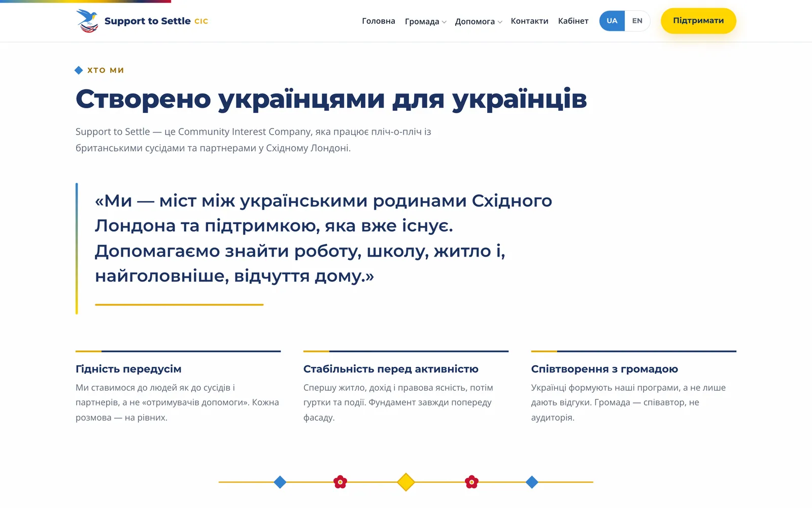
Task: Click the Support to Settle bird logo
Action: click(x=87, y=21)
